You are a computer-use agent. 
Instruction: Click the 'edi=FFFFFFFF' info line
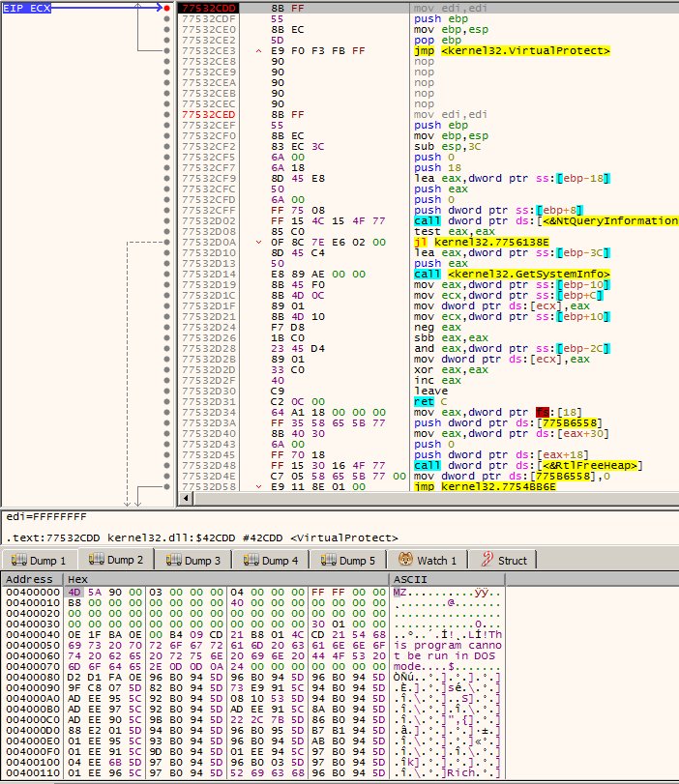(46, 516)
